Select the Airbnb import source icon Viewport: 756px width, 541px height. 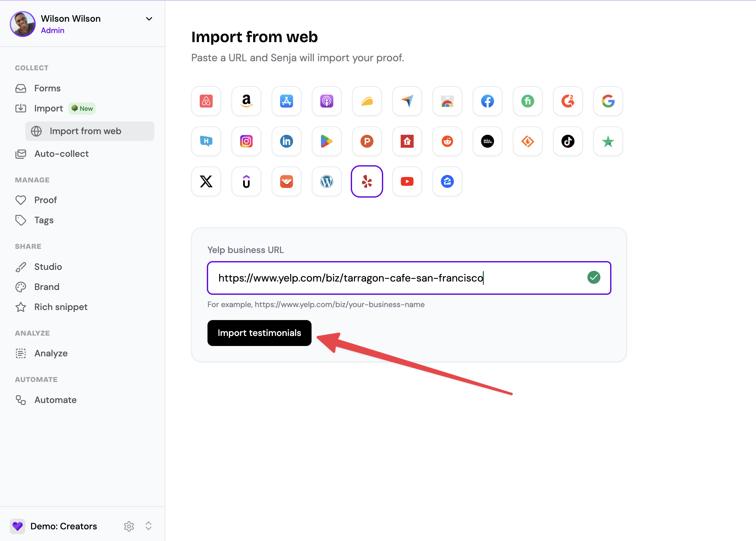point(206,101)
